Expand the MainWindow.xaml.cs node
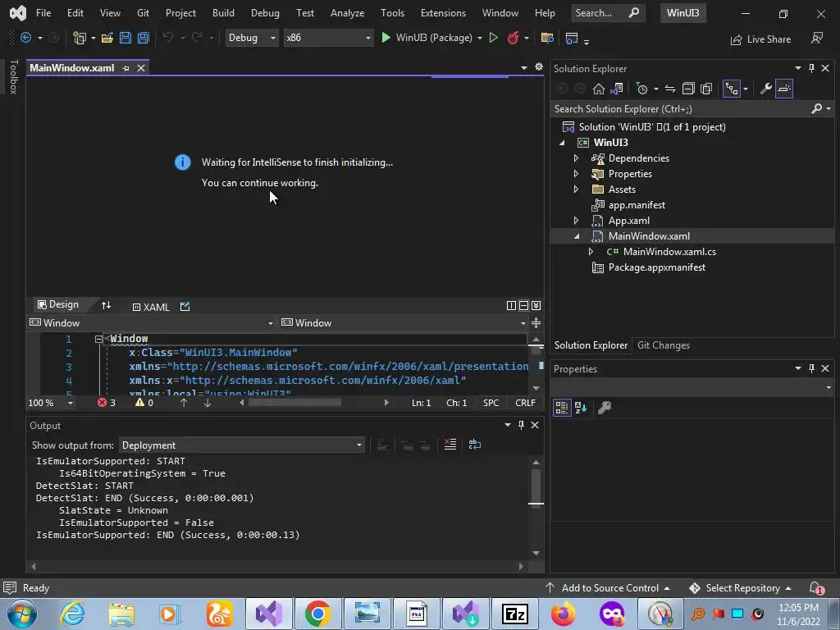 591,252
